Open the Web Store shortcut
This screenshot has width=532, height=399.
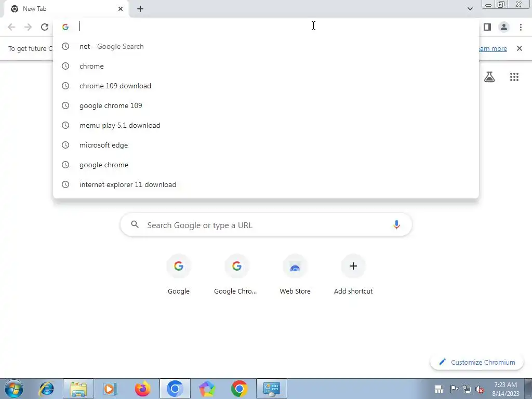pos(295,275)
